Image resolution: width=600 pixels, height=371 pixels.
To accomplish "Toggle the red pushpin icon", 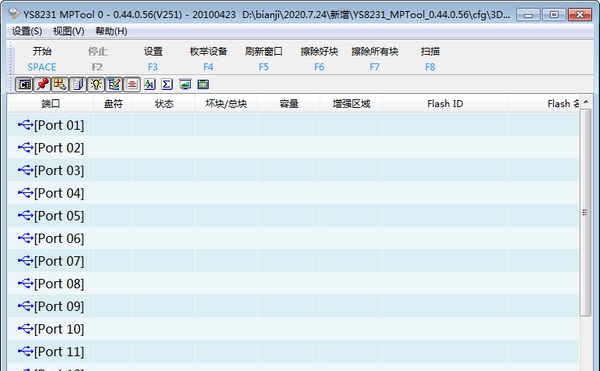I will tap(42, 84).
